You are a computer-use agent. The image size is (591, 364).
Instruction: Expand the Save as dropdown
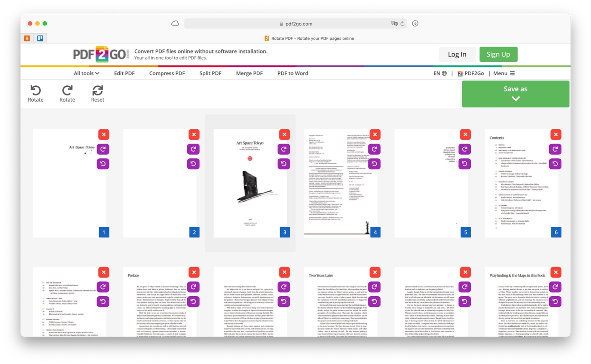tap(515, 94)
